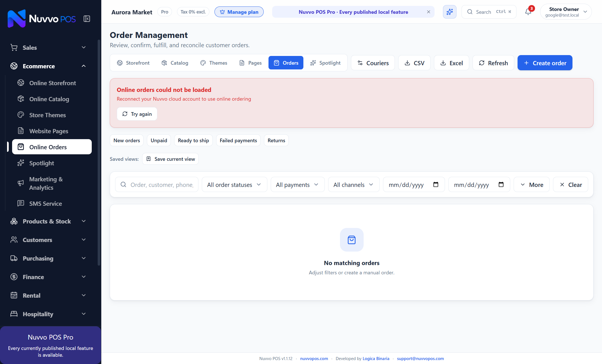Switch to the Themes tab
Image resolution: width=602 pixels, height=364 pixels.
(214, 63)
